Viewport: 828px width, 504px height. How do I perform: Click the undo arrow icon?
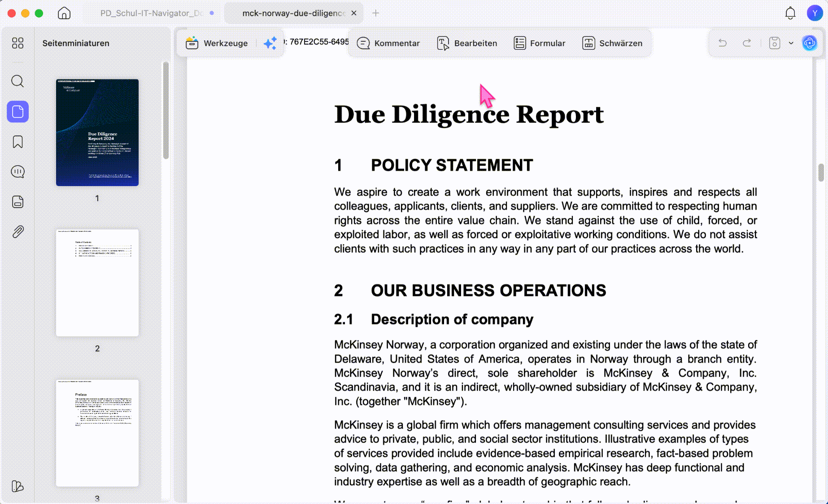[722, 43]
